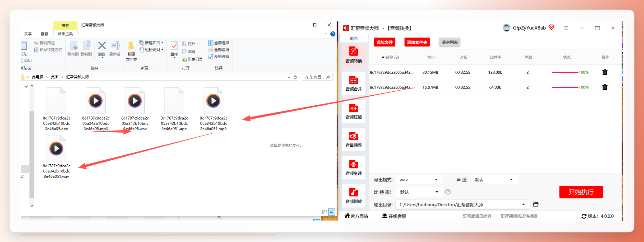Click the VIP diamond badge icon

(x=551, y=27)
